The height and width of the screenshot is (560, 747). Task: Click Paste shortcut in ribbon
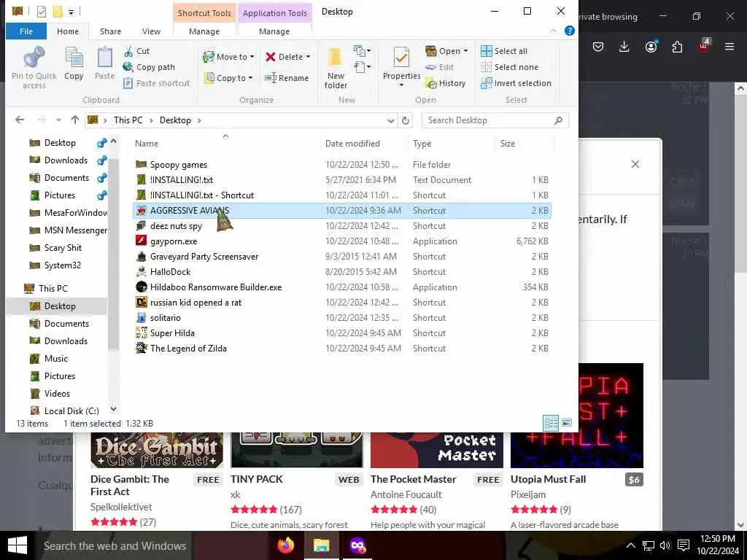pyautogui.click(x=157, y=83)
